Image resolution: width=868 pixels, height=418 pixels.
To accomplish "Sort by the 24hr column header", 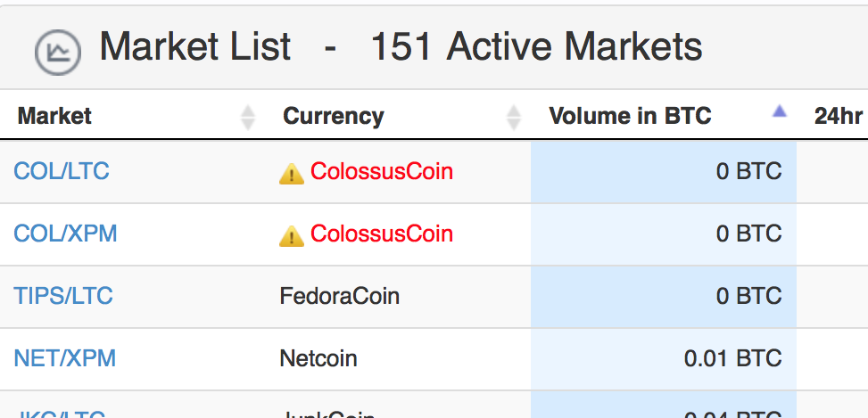I will [838, 116].
